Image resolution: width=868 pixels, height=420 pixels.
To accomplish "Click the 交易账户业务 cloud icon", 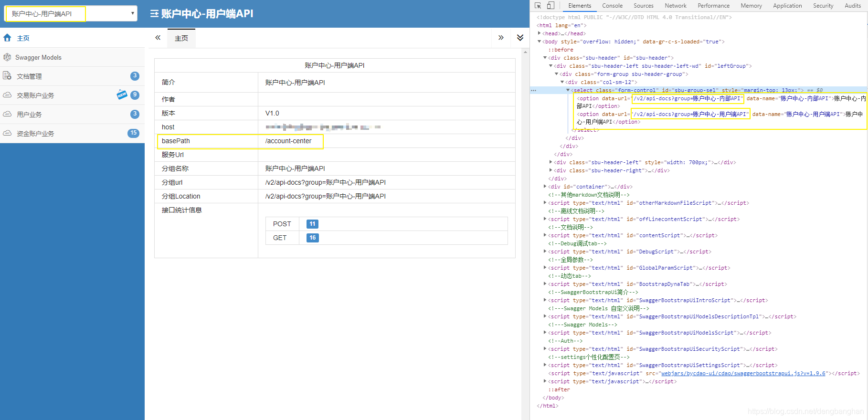I will [x=7, y=95].
